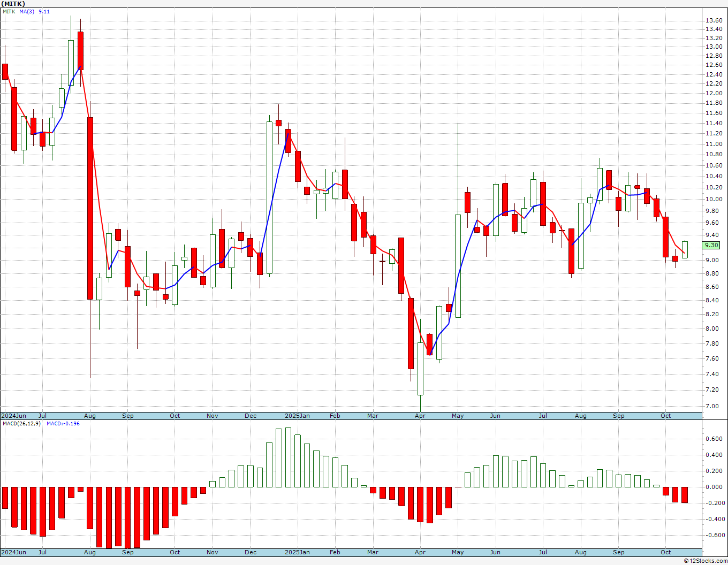
Task: Select the 10.00 price axis label
Action: point(714,199)
